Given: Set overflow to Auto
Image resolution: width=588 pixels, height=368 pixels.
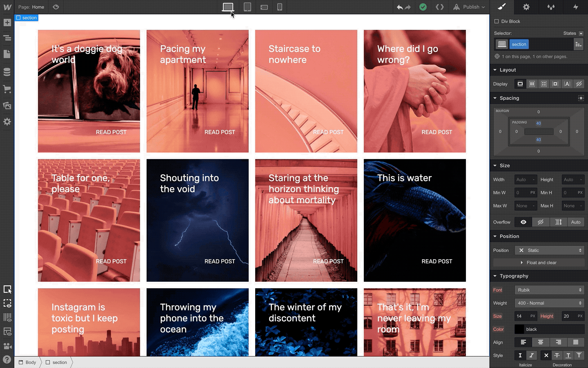Looking at the screenshot, I should (576, 222).
